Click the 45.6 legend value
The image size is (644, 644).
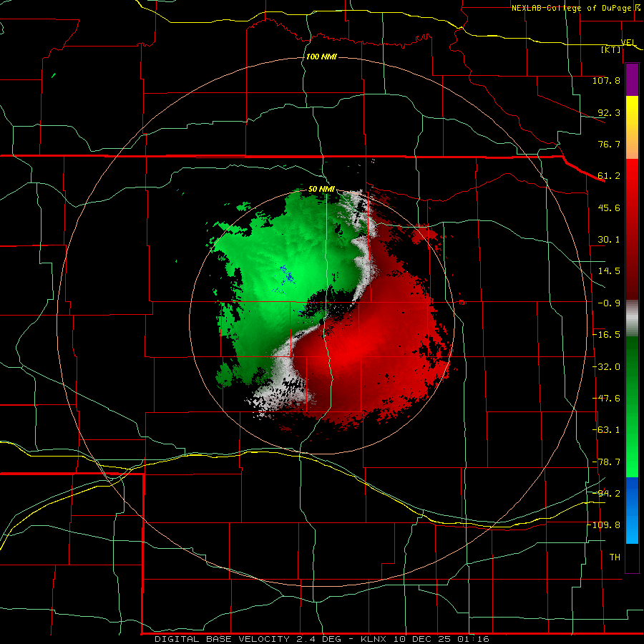pyautogui.click(x=609, y=208)
